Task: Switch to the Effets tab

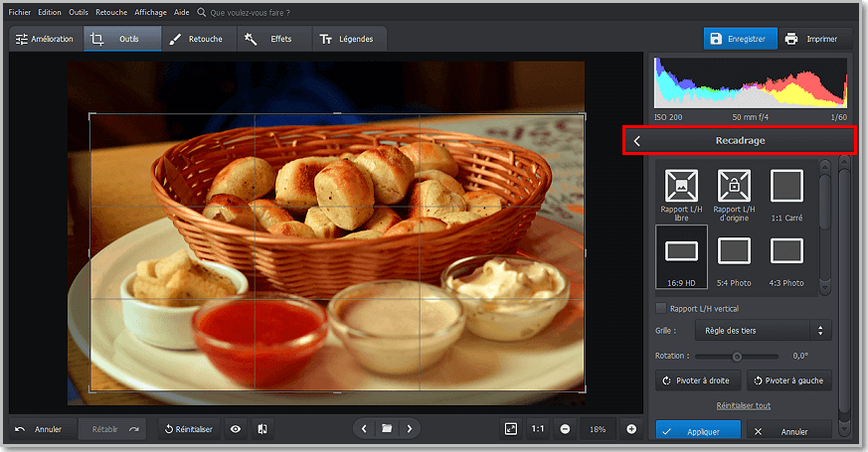Action: (274, 39)
